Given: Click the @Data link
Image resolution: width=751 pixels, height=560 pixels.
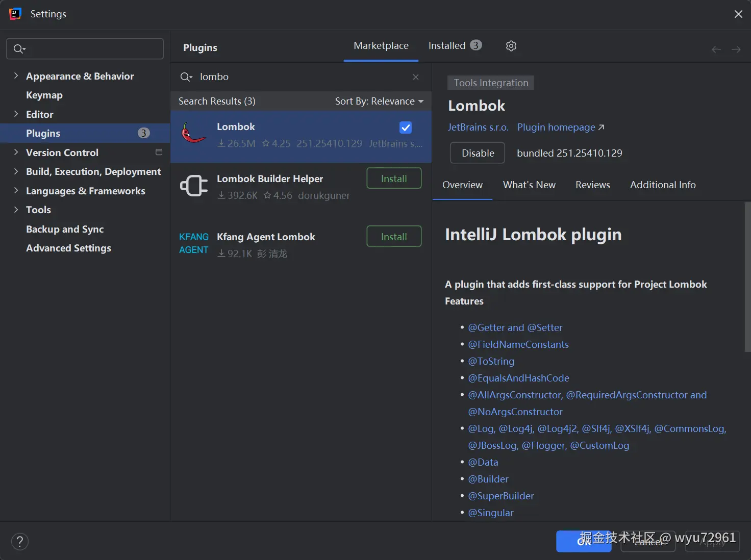Looking at the screenshot, I should pyautogui.click(x=483, y=463).
